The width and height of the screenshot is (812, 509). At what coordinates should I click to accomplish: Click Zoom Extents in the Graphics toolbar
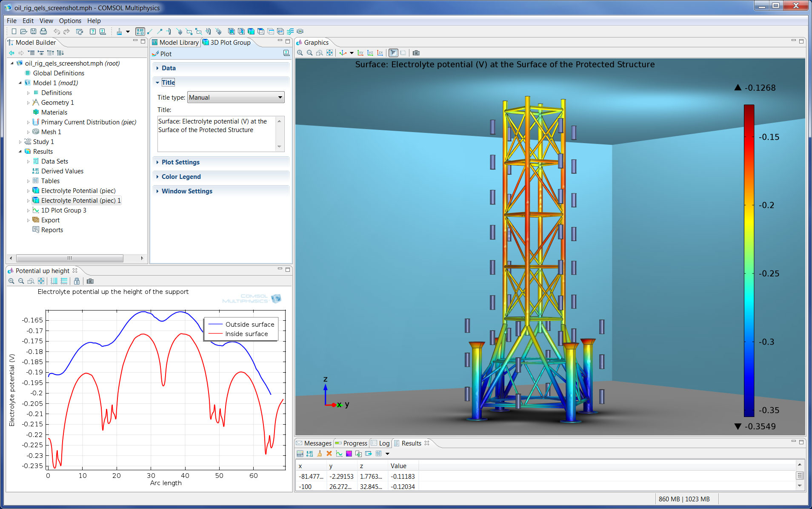coord(329,53)
